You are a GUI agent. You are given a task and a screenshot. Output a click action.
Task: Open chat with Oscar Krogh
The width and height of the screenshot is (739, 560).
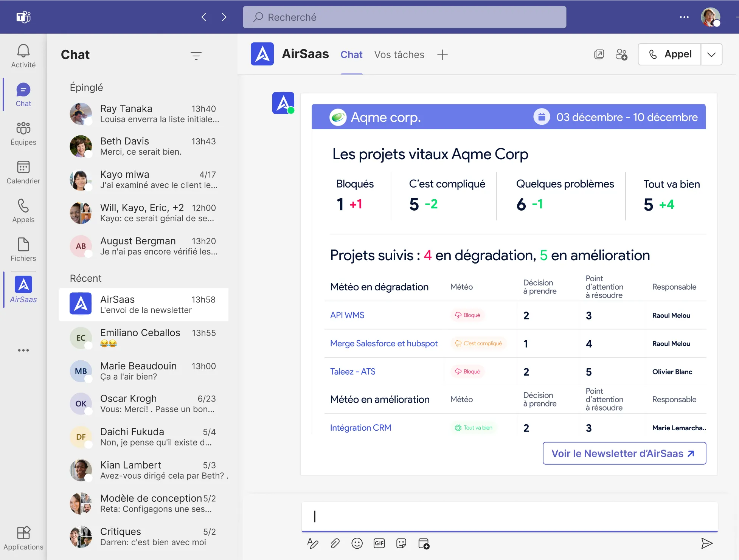(x=144, y=404)
